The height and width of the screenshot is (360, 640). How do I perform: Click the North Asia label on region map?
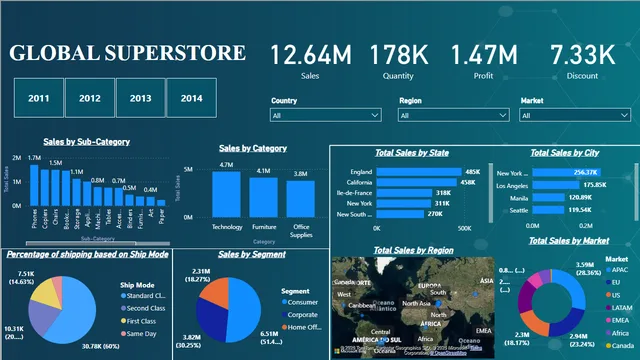click(416, 303)
